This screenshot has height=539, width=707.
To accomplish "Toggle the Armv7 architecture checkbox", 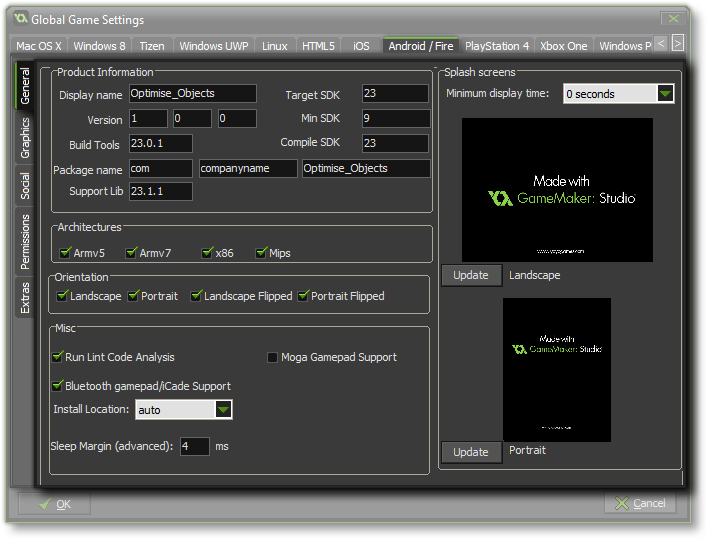I will (x=131, y=253).
